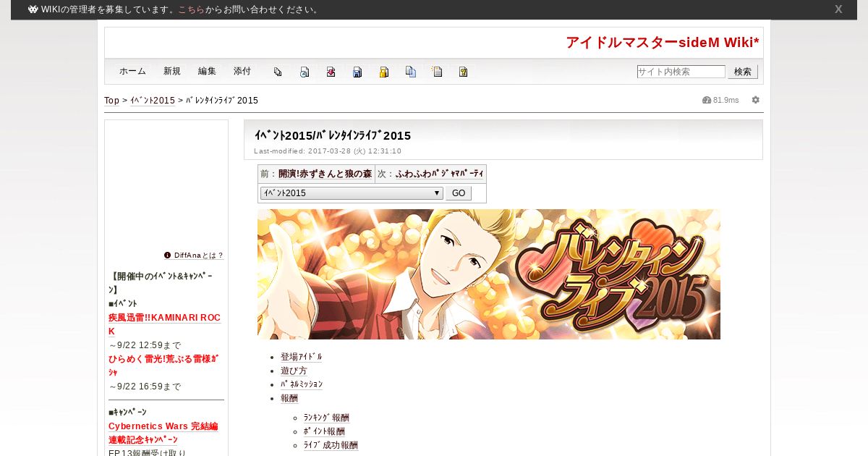Click the ■ｷｬﾝﾍﾟｰﾝ sidebar label
The height and width of the screenshot is (456, 868).
tap(127, 412)
